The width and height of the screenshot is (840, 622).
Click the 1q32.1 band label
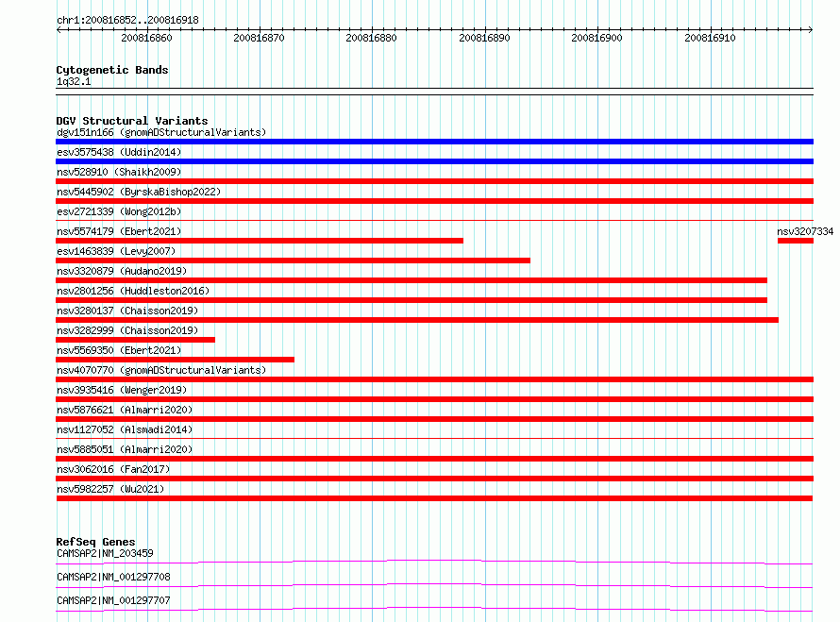(x=74, y=81)
